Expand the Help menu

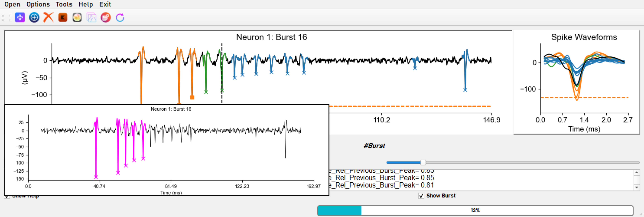pyautogui.click(x=86, y=4)
